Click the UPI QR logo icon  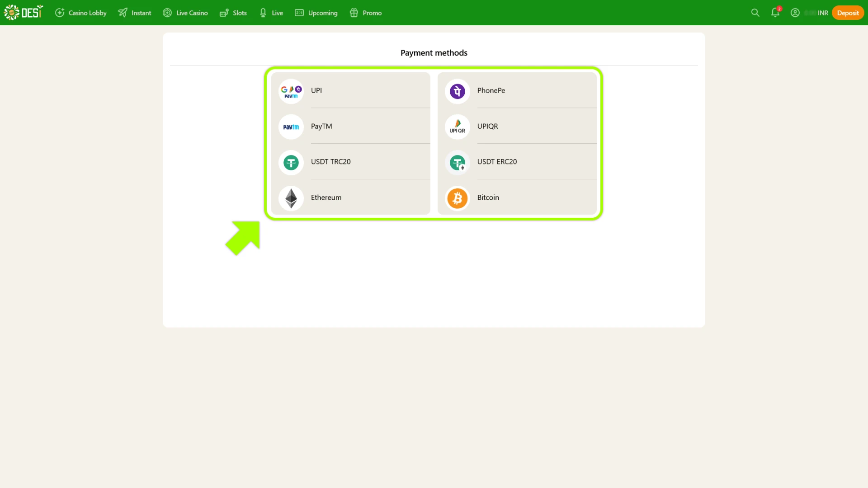pos(457,127)
